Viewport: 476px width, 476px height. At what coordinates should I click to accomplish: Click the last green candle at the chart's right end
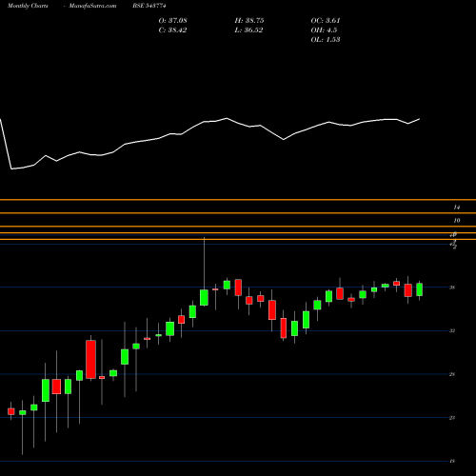pyautogui.click(x=420, y=289)
